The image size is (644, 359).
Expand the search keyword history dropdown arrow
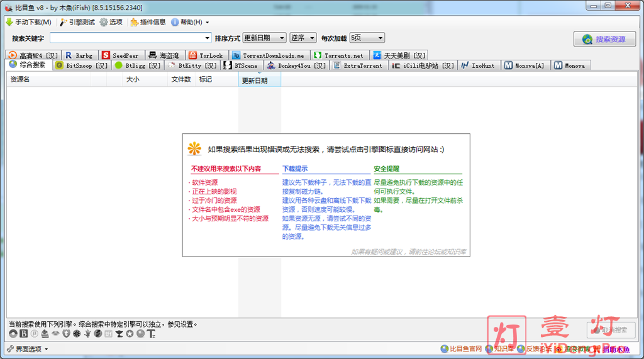click(x=207, y=38)
